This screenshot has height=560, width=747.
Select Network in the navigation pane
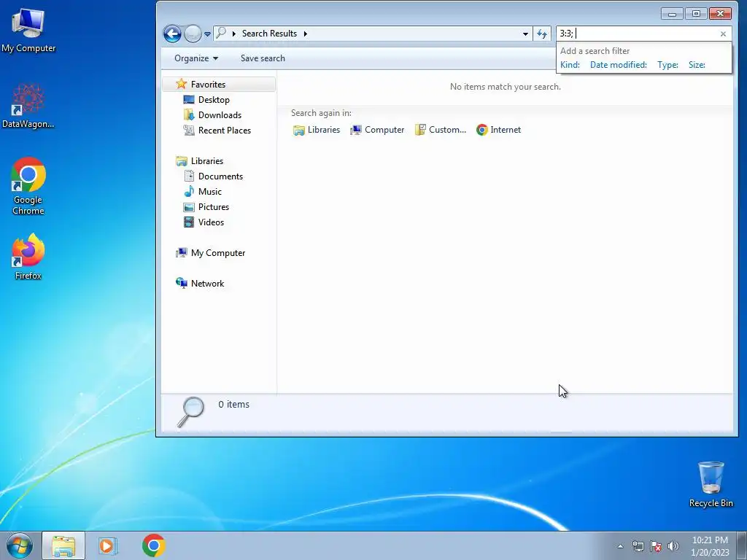click(x=207, y=284)
